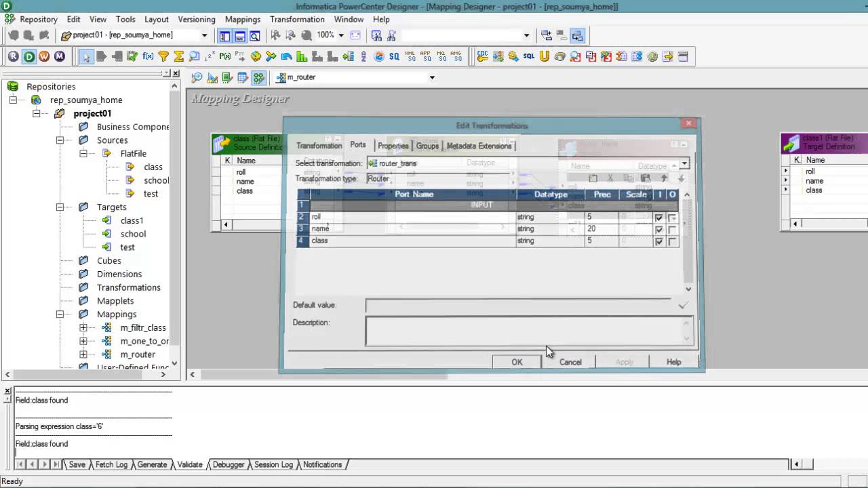The width and height of the screenshot is (868, 488).
Task: Open the Session Log output tab
Action: coord(273,464)
